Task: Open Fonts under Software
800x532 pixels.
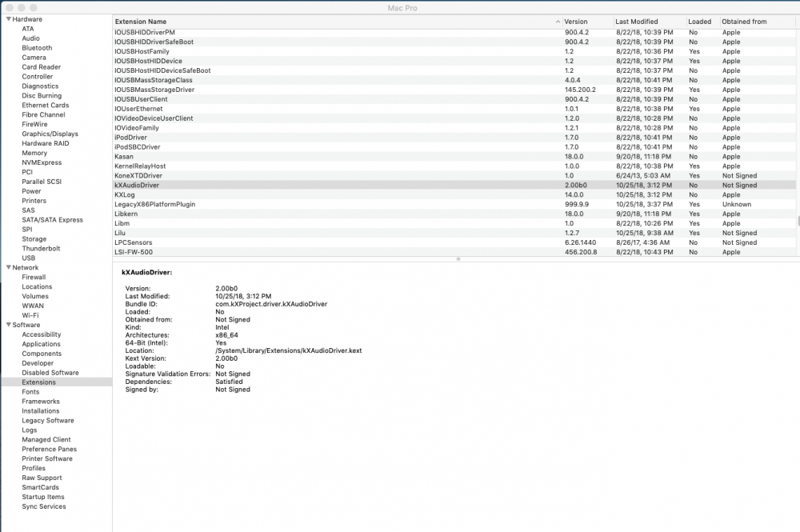Action: pyautogui.click(x=30, y=392)
